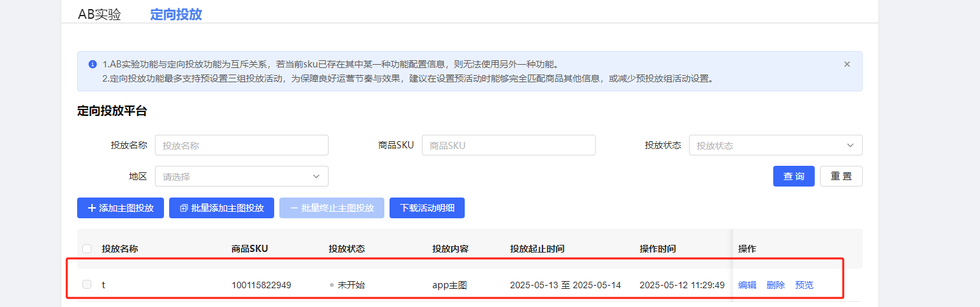Click the plus icon on 添加主图投放

[x=91, y=208]
